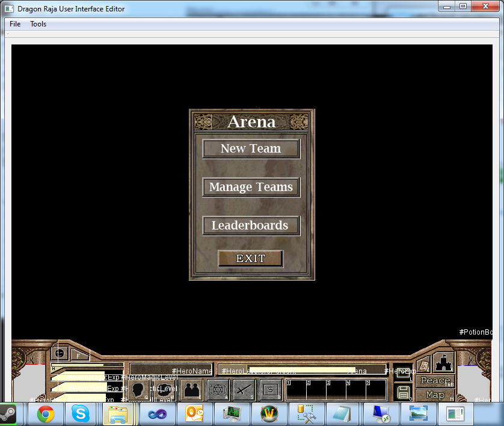Click the head profile icon in HUD

140,390
